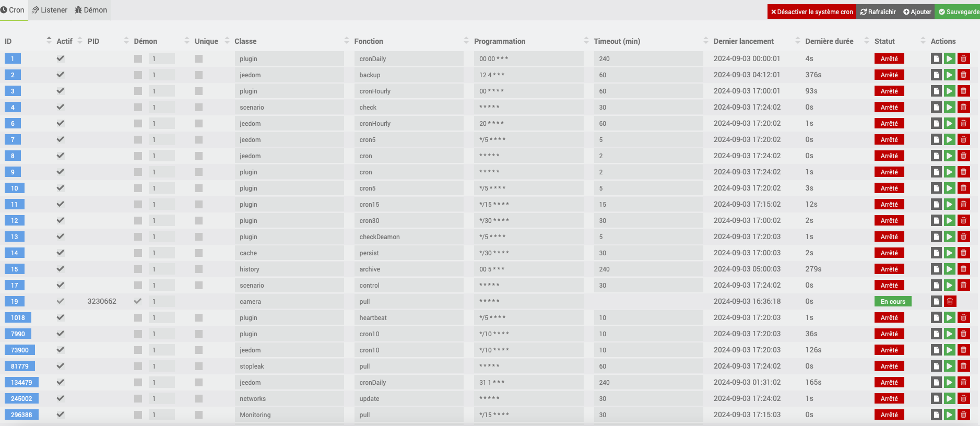Image resolution: width=980 pixels, height=426 pixels.
Task: Enable Unique checkbox for jeedom backup row
Action: 198,75
